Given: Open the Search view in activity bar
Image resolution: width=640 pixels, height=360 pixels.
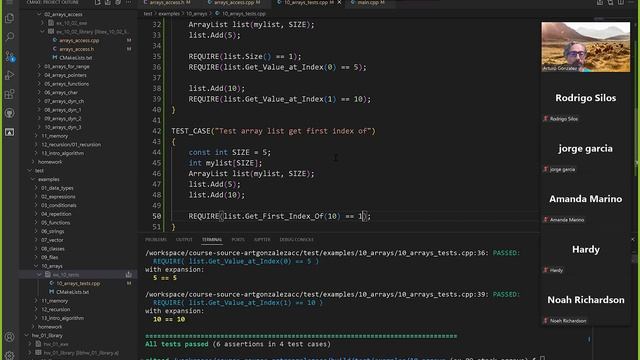Looking at the screenshot, I should pos(9,37).
